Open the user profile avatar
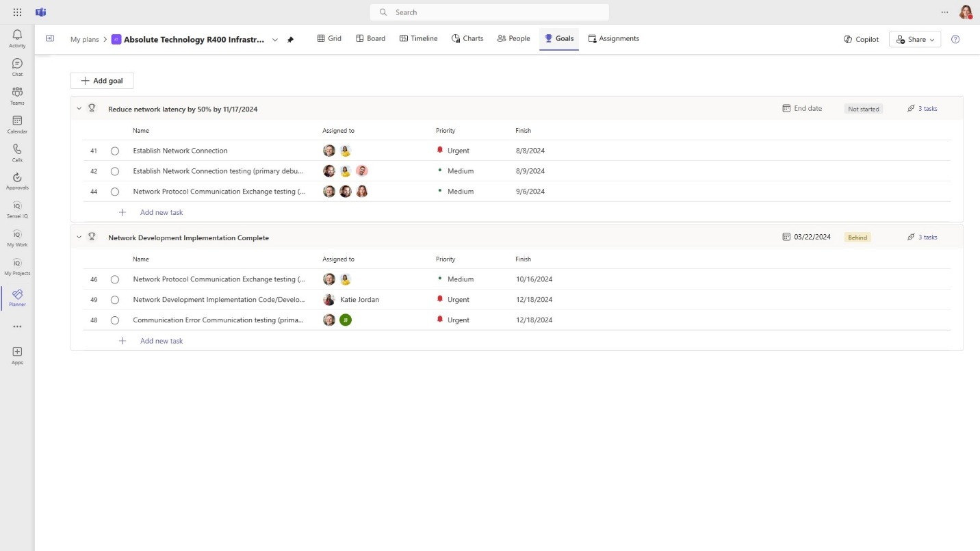 click(965, 12)
